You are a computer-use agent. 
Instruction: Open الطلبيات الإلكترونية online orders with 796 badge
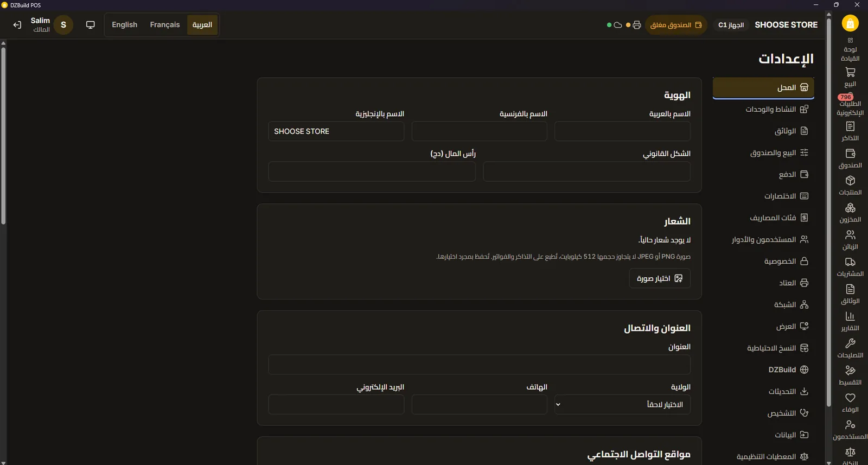pos(850,104)
